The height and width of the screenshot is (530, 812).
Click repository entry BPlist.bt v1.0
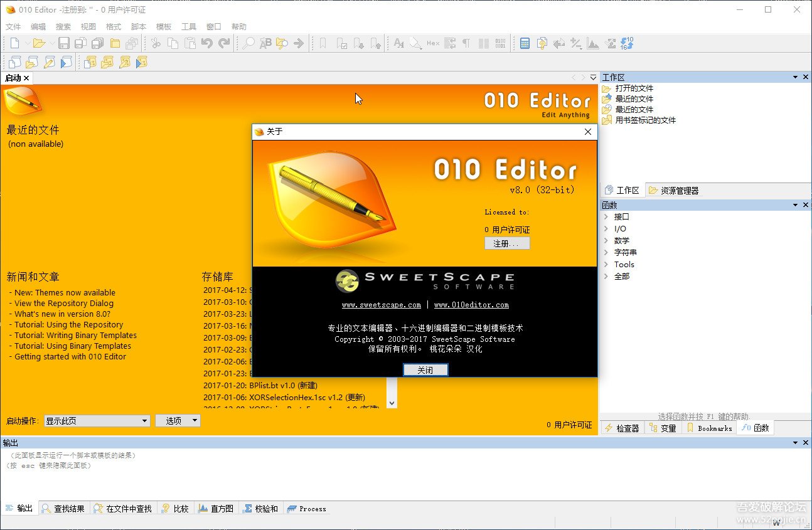(260, 386)
